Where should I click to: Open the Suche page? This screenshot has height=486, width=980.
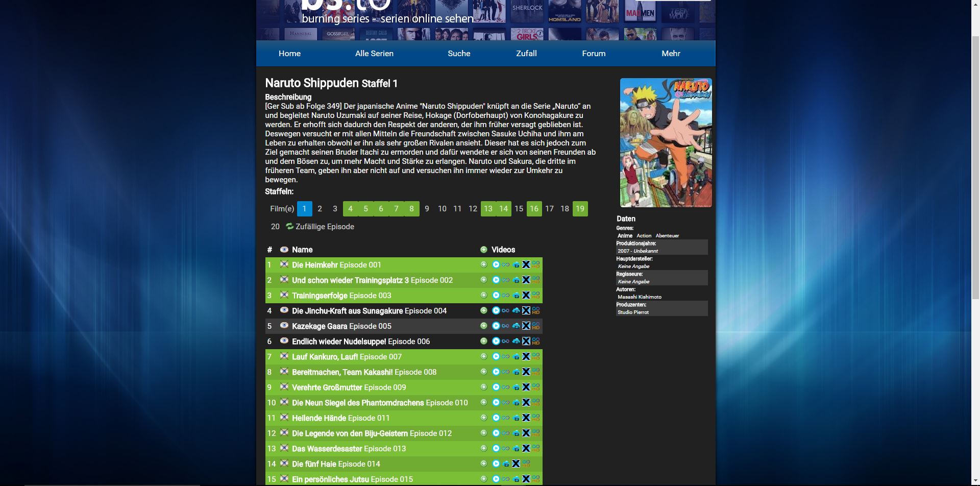tap(459, 53)
